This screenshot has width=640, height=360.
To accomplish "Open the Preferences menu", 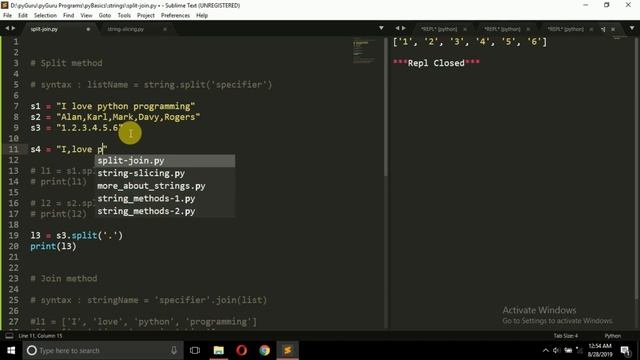I will 176,15.
